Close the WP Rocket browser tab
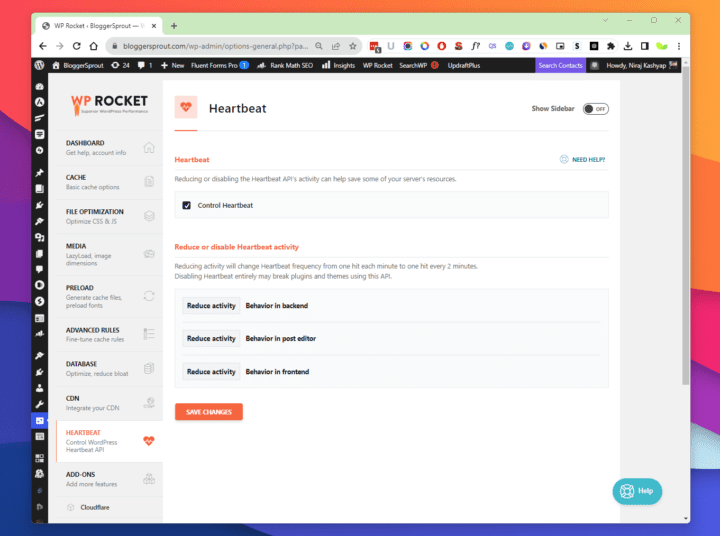Screen dimensions: 720x536 pos(154,26)
